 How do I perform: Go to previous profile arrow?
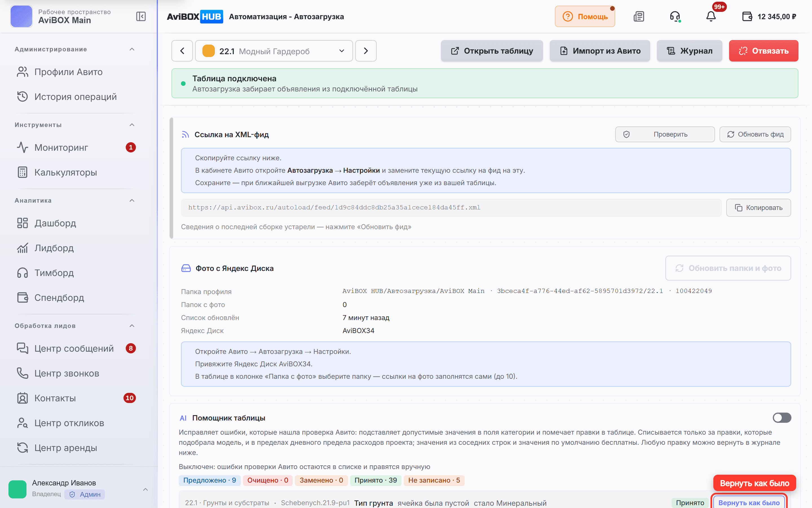pos(182,51)
